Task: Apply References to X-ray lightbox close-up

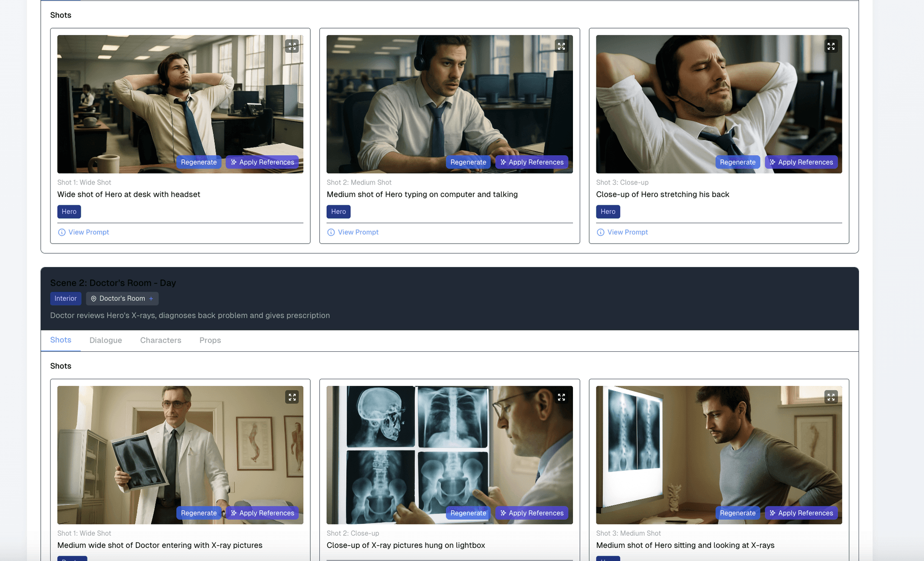Action: [x=531, y=513]
